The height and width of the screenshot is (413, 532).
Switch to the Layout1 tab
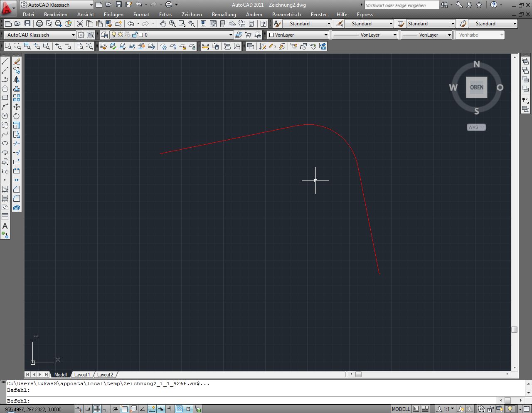pyautogui.click(x=82, y=375)
